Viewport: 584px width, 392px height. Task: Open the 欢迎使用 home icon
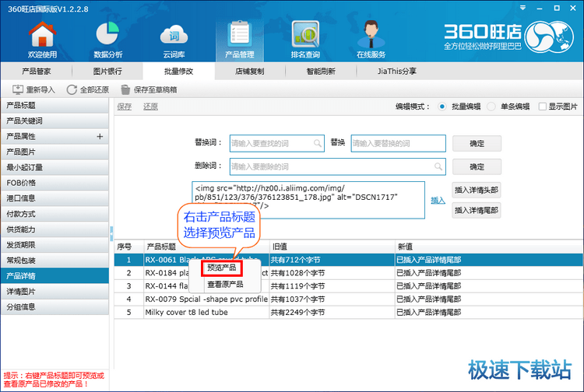[x=43, y=34]
